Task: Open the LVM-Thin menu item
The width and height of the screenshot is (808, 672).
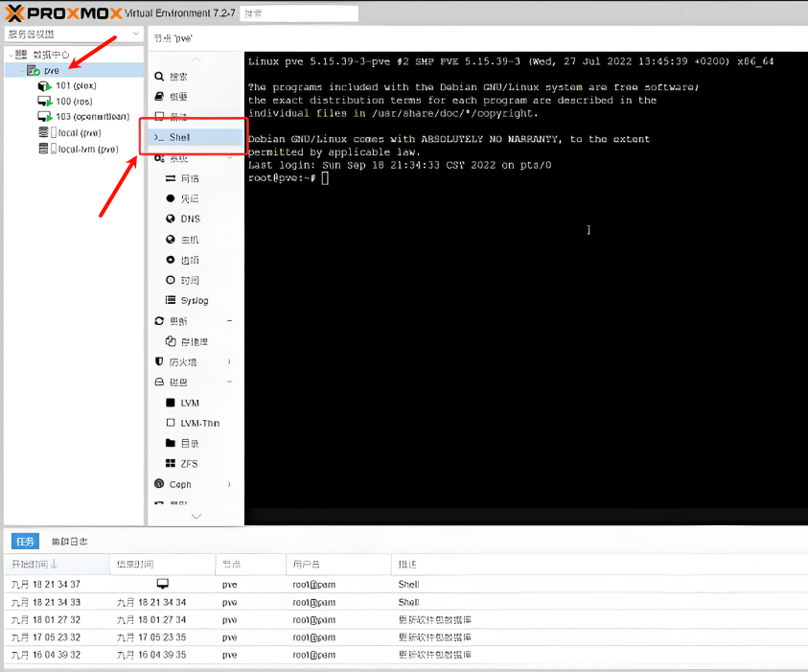Action: coord(200,423)
